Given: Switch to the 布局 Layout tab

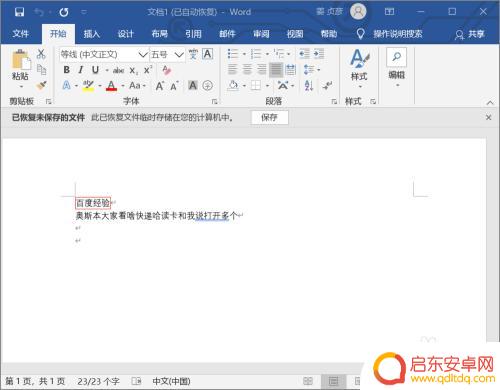Looking at the screenshot, I should [159, 34].
